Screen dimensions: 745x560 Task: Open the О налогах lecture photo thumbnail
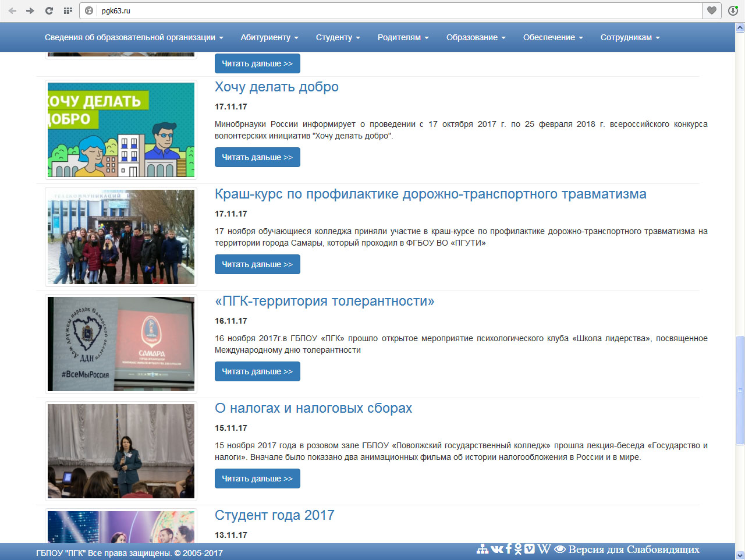click(x=121, y=451)
